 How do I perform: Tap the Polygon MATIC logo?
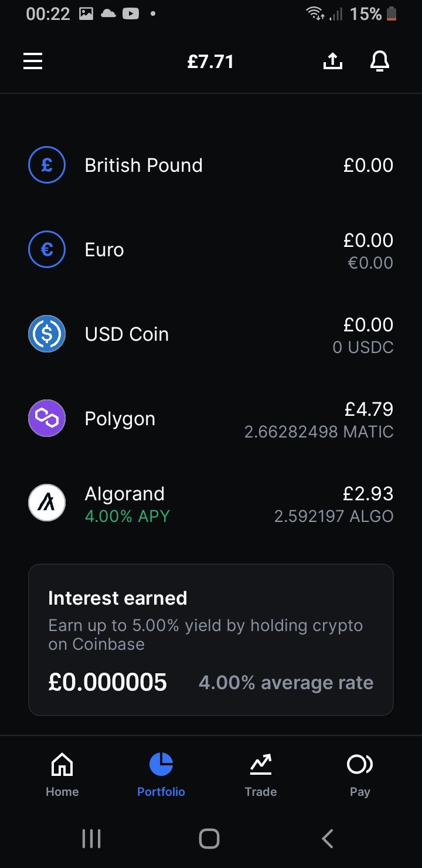[x=47, y=418]
